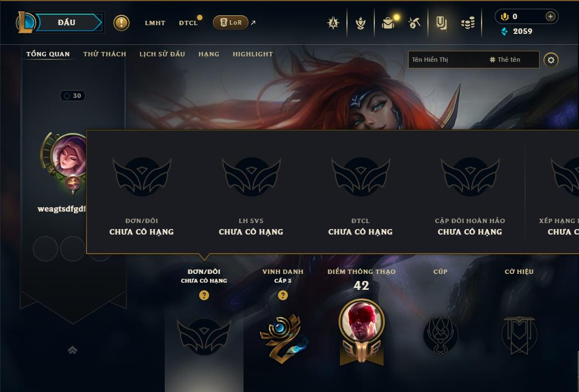Open the crafting hammer loot icon
Image resolution: width=579 pixels, height=392 pixels.
pyautogui.click(x=414, y=23)
